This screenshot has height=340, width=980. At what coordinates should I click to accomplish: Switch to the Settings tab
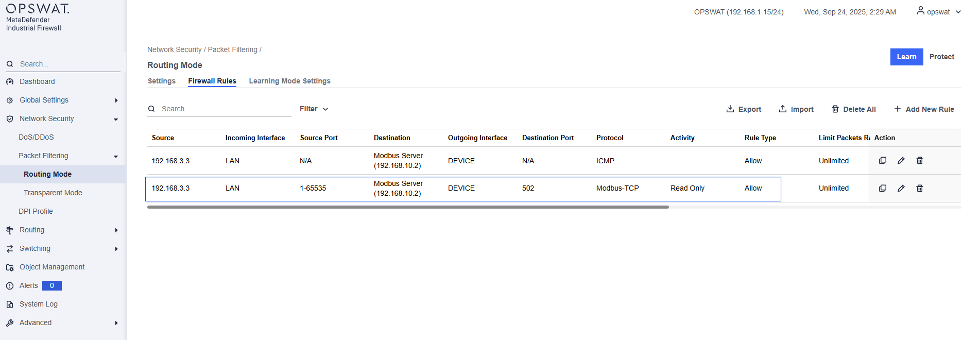pyautogui.click(x=161, y=81)
